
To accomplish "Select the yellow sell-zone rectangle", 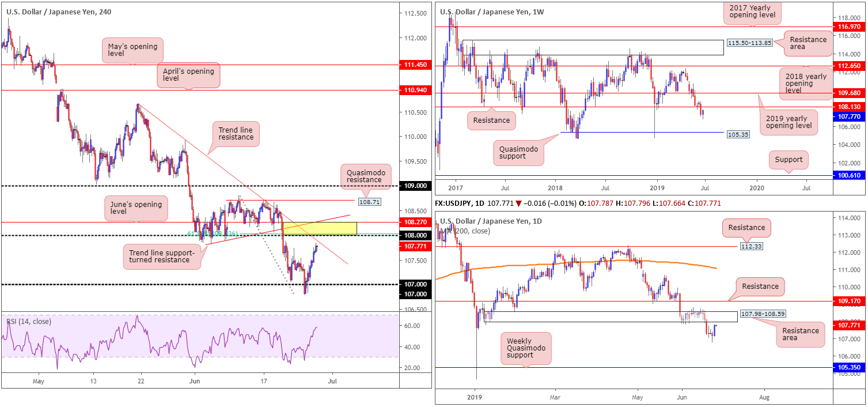I will pyautogui.click(x=320, y=228).
